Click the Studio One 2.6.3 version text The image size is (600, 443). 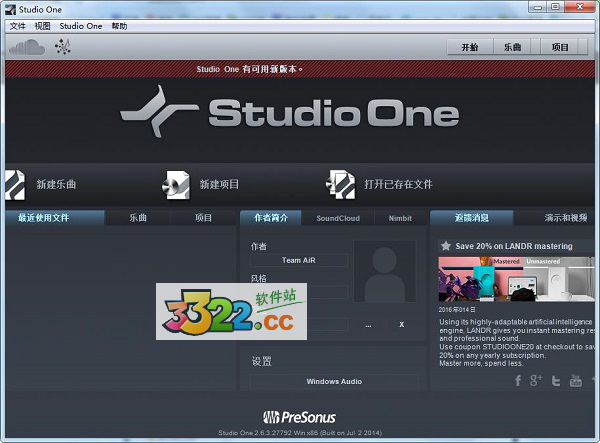point(300,433)
